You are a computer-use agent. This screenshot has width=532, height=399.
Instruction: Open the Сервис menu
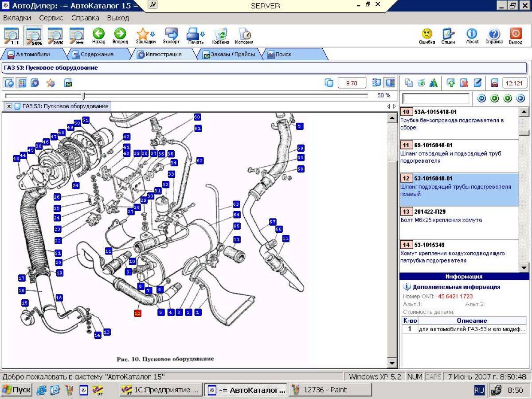click(51, 18)
